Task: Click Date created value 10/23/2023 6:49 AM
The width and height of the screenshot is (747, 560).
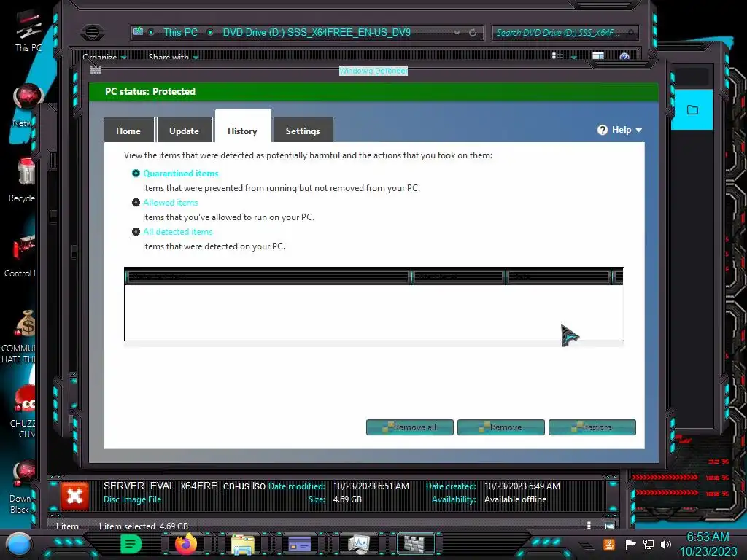Action: click(x=522, y=486)
